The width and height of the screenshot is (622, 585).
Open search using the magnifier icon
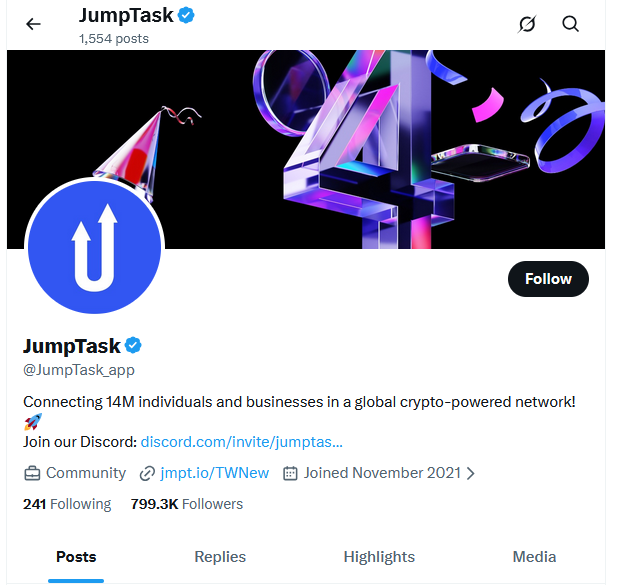click(x=571, y=24)
